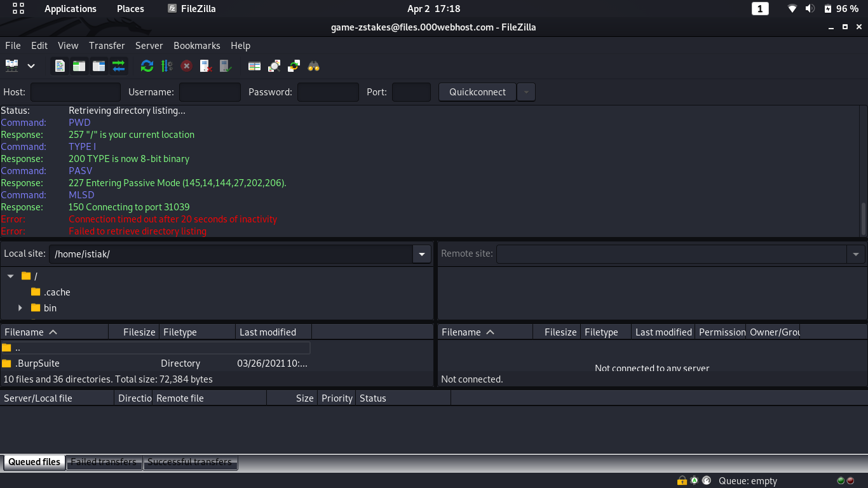The height and width of the screenshot is (488, 868).
Task: Toggle processing of transfer queue
Action: tap(166, 65)
